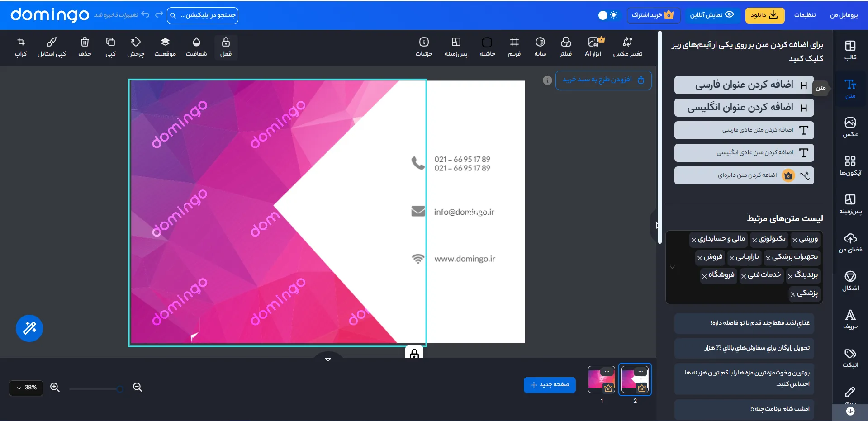
Task: Add a new page (صفحه جدید)
Action: tap(550, 385)
